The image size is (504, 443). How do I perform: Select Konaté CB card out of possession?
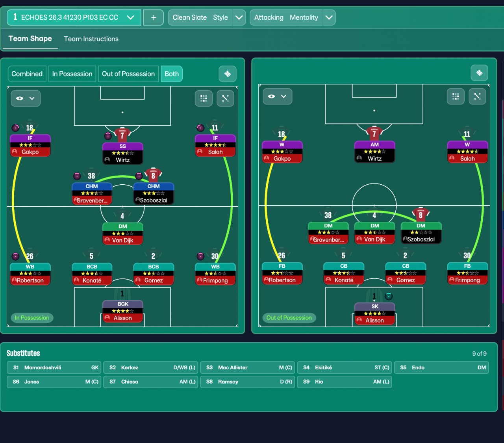click(344, 273)
